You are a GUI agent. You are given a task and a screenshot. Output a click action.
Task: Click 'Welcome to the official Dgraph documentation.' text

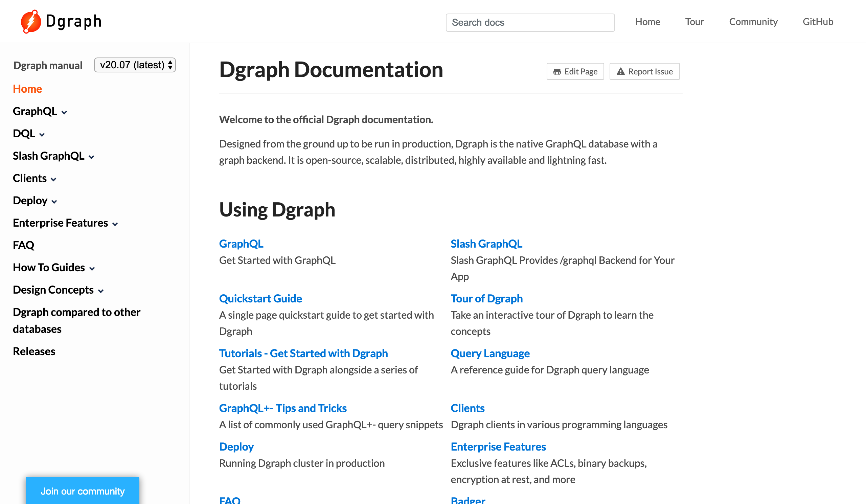[x=326, y=119]
